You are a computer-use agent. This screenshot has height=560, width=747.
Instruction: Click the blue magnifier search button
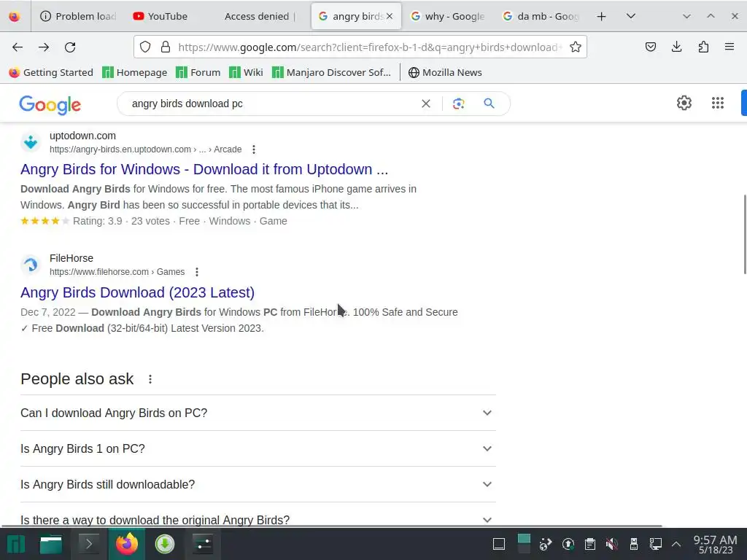click(x=489, y=104)
